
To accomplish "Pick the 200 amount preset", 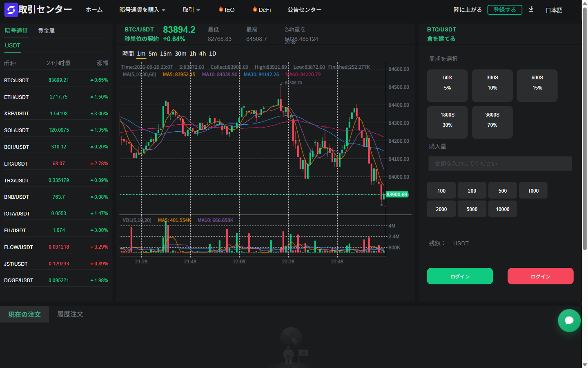I will [472, 191].
